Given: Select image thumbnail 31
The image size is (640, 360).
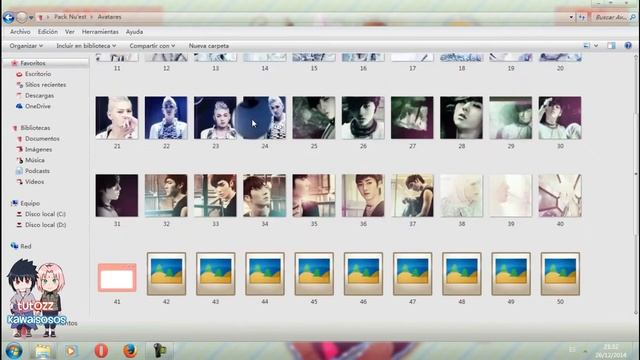Looking at the screenshot, I should [x=117, y=196].
